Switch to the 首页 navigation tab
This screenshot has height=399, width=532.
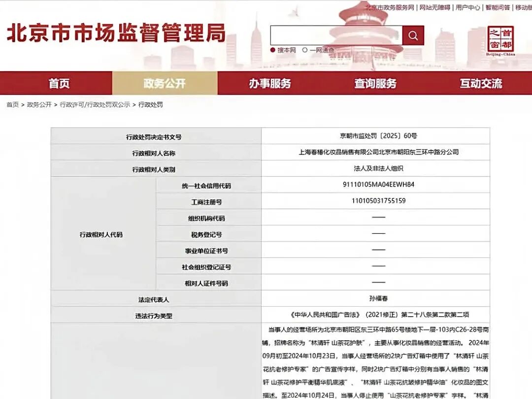coord(59,83)
